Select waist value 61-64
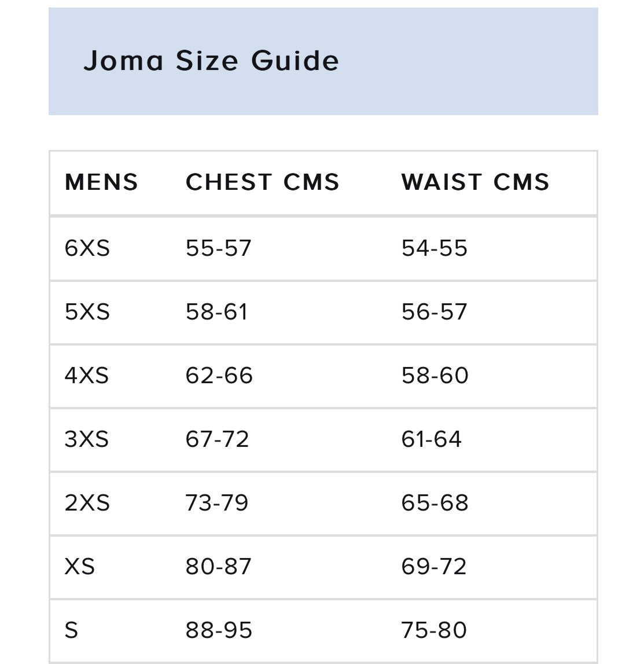The width and height of the screenshot is (644, 664). [x=431, y=439]
